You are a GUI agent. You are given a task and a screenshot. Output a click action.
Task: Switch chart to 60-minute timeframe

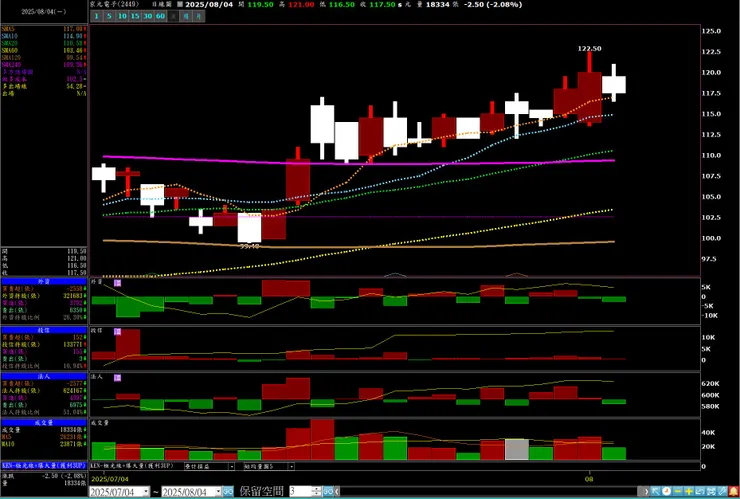(x=160, y=16)
